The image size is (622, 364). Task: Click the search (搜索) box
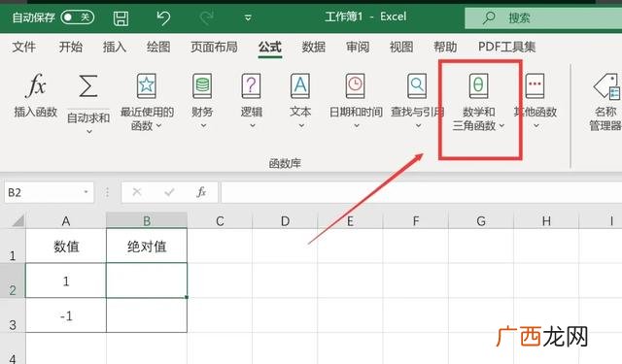pyautogui.click(x=543, y=17)
